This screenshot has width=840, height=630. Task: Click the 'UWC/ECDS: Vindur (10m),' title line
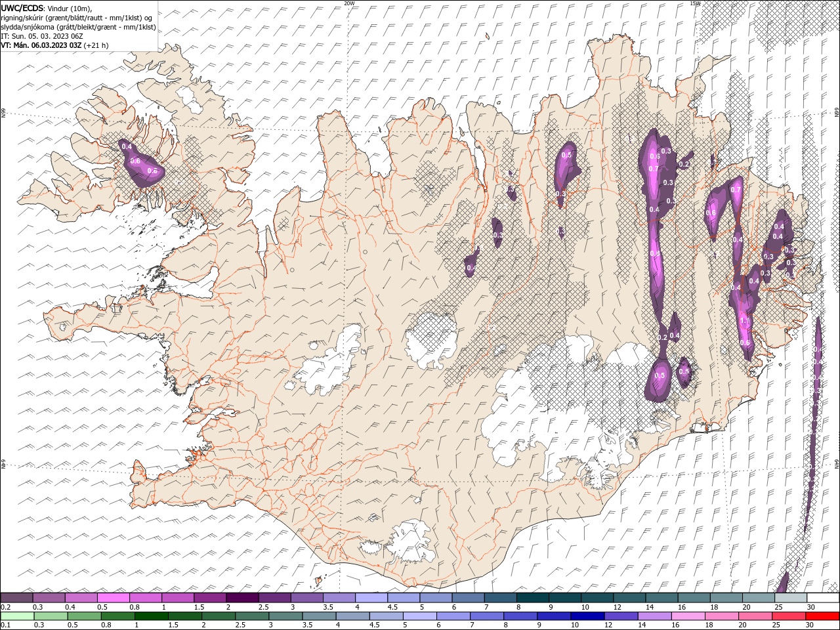(47, 8)
